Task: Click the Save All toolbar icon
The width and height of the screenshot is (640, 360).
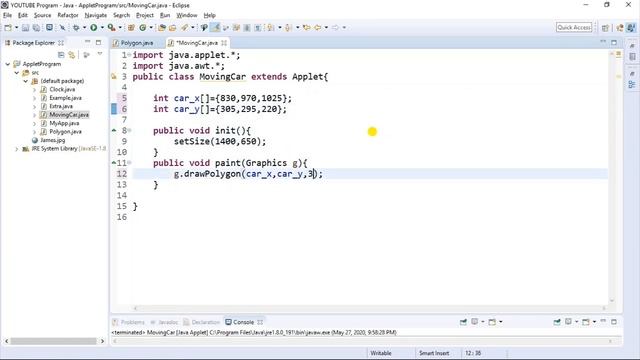Action: (36, 27)
